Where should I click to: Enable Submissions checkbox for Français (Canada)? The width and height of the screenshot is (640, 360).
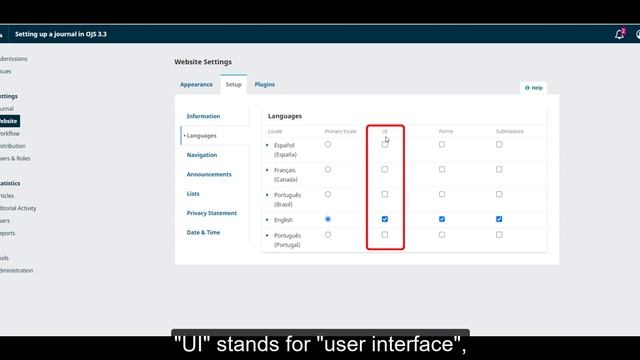pos(499,169)
